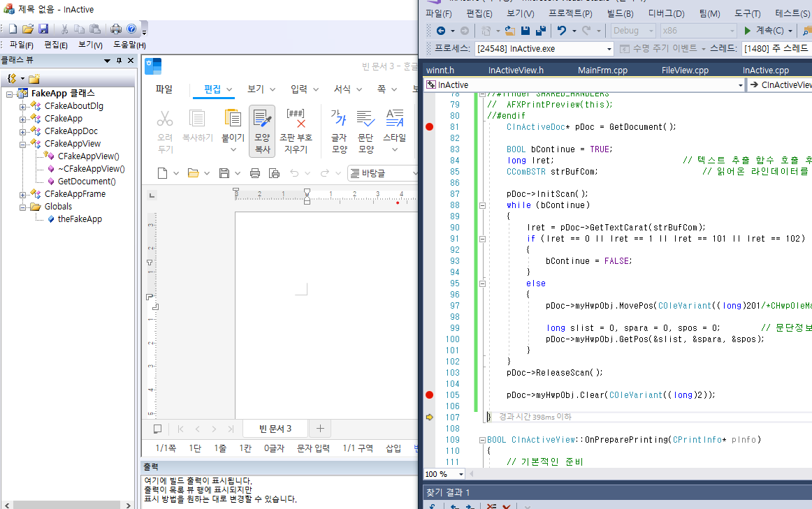Screen dimensions: 812x509
Task: Toggle the breakpoint on line 81
Action: click(429, 127)
